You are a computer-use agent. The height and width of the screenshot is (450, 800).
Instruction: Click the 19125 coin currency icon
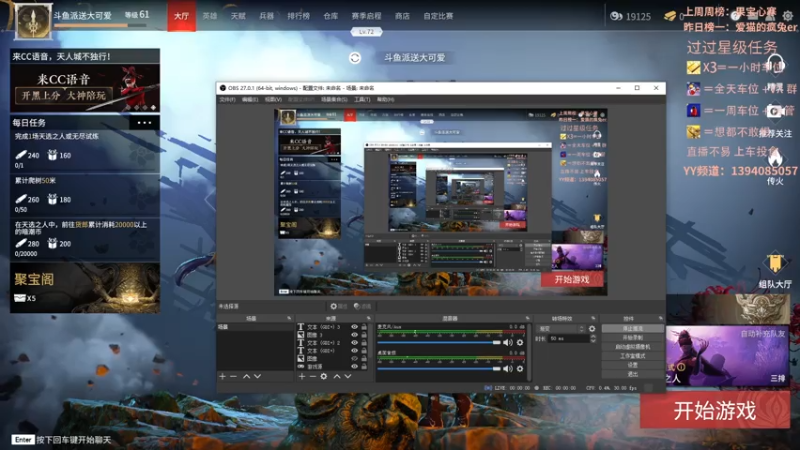pyautogui.click(x=616, y=16)
